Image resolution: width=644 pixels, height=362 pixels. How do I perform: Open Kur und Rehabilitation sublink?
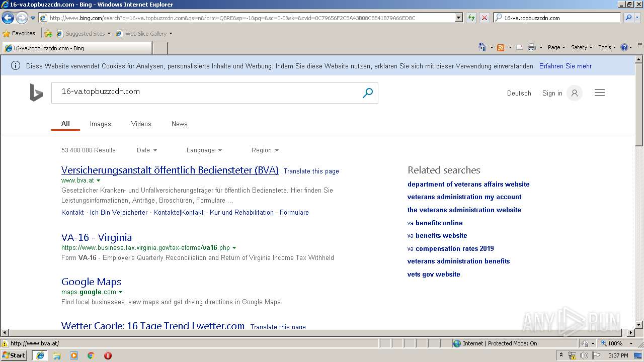coord(242,212)
